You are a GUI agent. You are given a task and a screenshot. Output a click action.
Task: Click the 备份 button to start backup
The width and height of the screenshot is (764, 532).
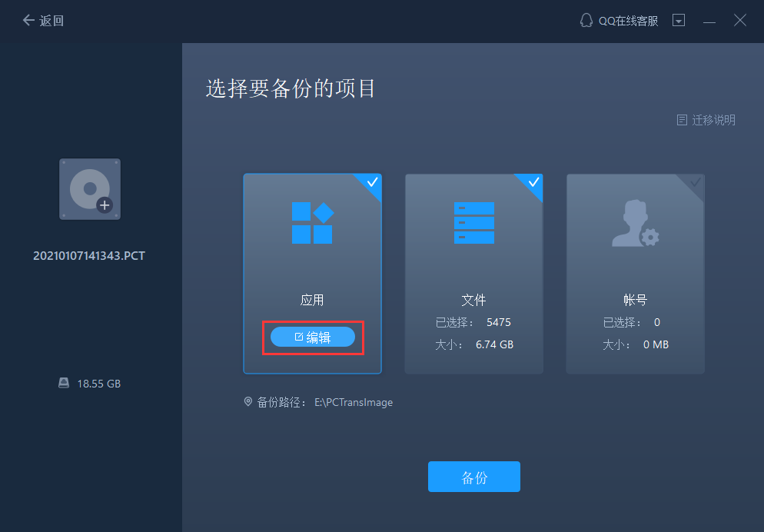(x=474, y=477)
